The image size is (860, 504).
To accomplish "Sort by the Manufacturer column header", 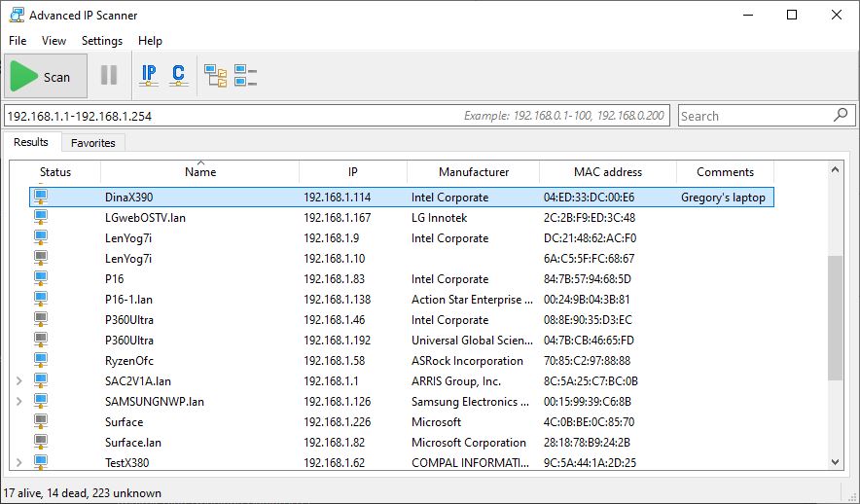I will tap(474, 171).
